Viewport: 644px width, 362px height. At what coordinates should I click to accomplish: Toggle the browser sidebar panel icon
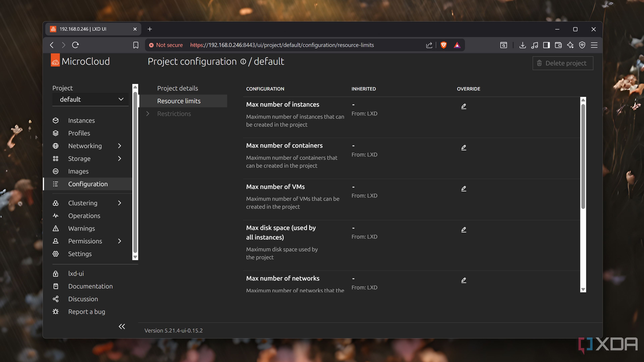[546, 45]
